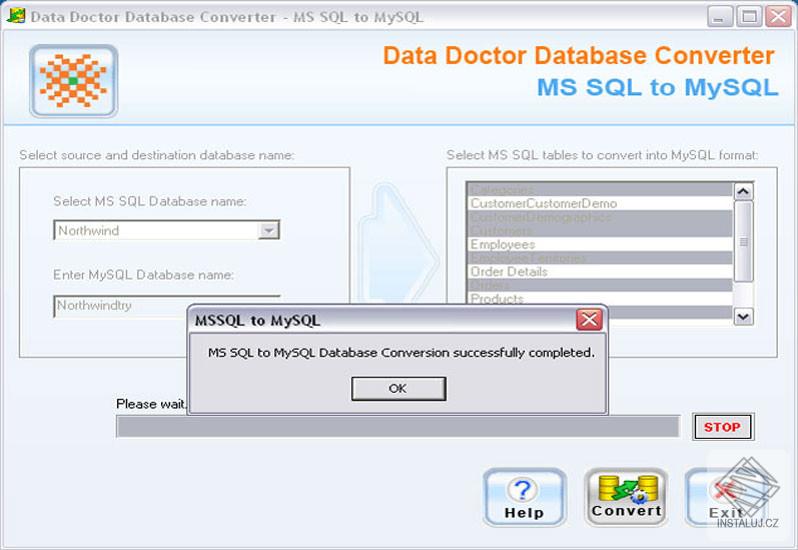
Task: Click OK in the MSSQL to MySQL dialog
Action: 398,389
